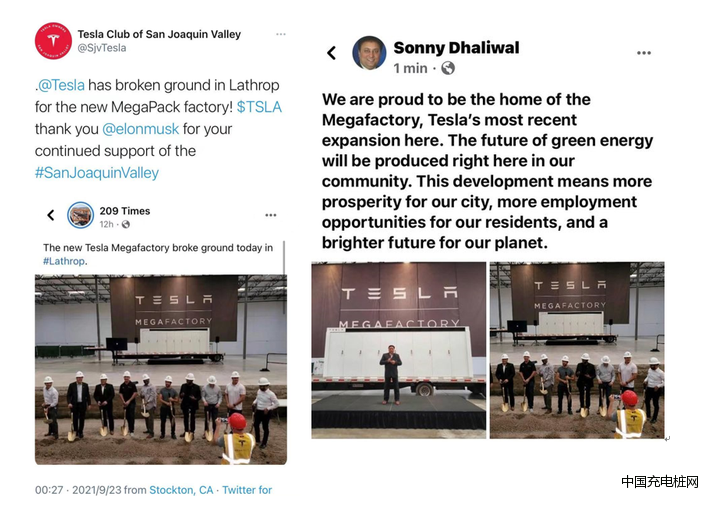Open 209 Times post options ellipsis

tap(271, 215)
